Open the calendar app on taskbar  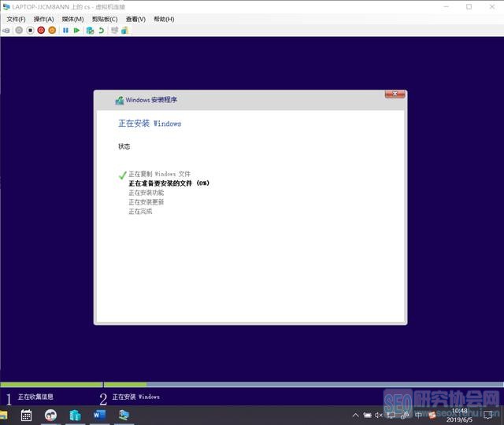(x=26, y=416)
